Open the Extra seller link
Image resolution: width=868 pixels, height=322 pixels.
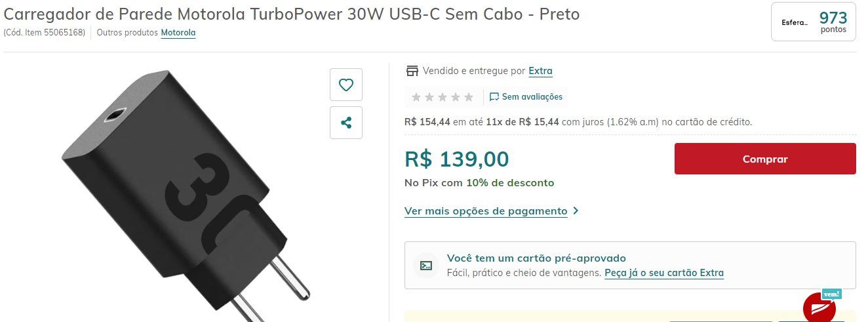coord(540,71)
